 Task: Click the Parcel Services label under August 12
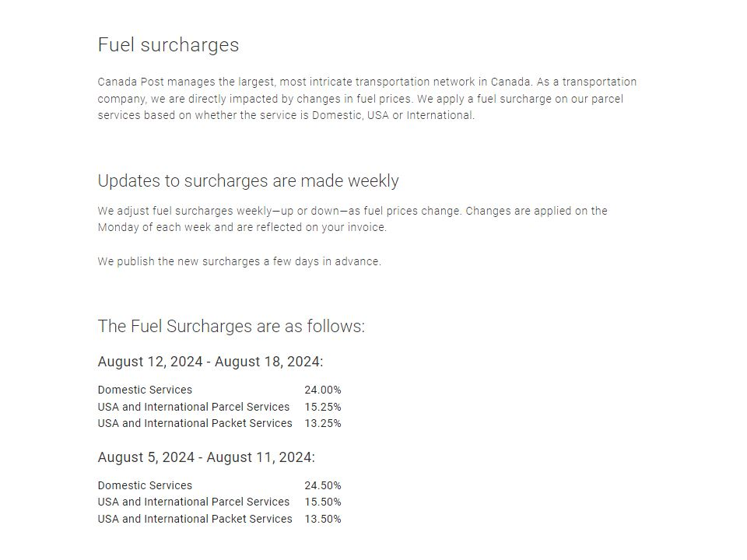pos(194,407)
